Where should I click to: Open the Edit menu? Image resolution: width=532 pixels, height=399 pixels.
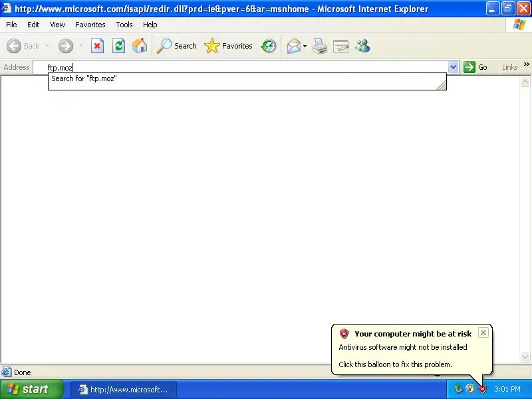(x=33, y=25)
